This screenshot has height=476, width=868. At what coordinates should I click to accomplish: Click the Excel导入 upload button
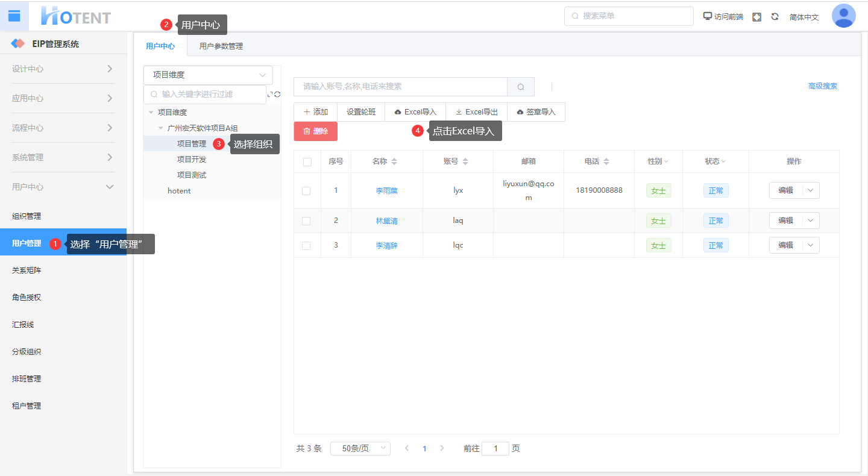point(415,112)
